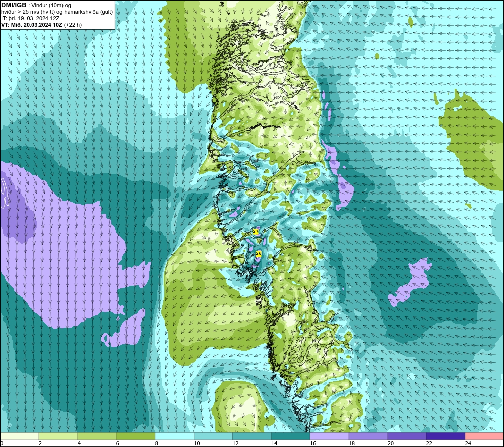Click the legend scale number 6
Viewport: 504px width, 447px height.
click(x=117, y=443)
